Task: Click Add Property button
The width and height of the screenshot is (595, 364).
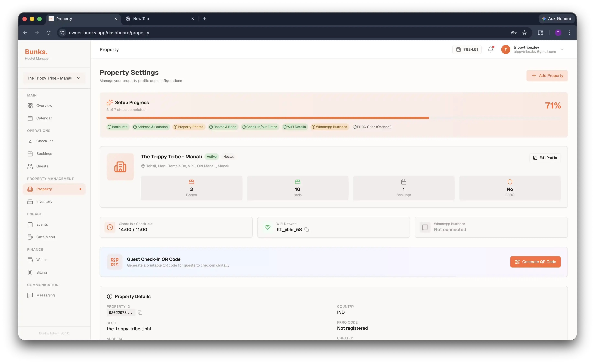Action: (547, 75)
